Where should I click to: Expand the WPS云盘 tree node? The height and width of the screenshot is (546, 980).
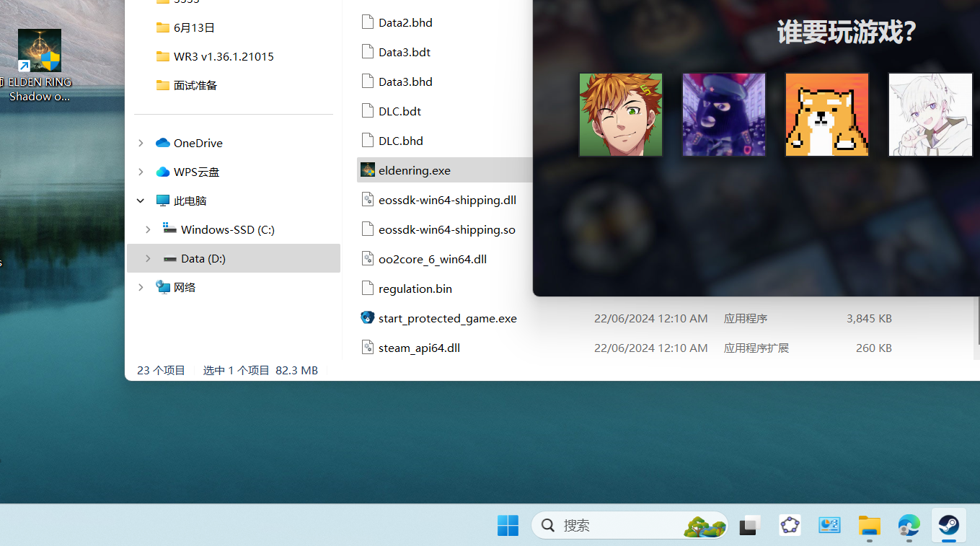[141, 172]
